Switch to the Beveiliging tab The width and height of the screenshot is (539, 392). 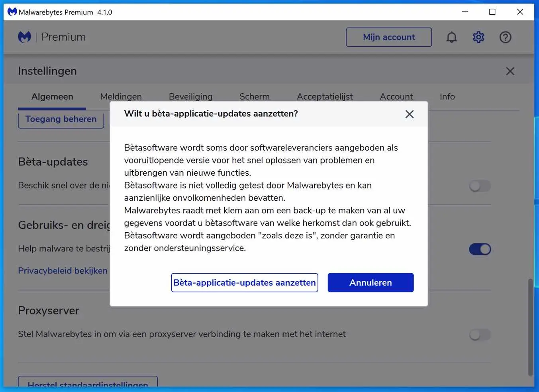point(190,96)
